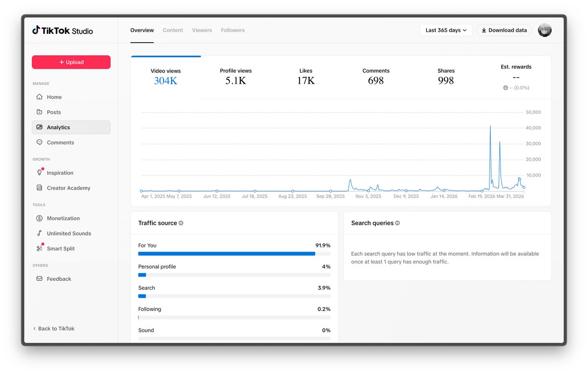588x374 pixels.
Task: Open Smart Split in the sidebar
Action: [71, 249]
